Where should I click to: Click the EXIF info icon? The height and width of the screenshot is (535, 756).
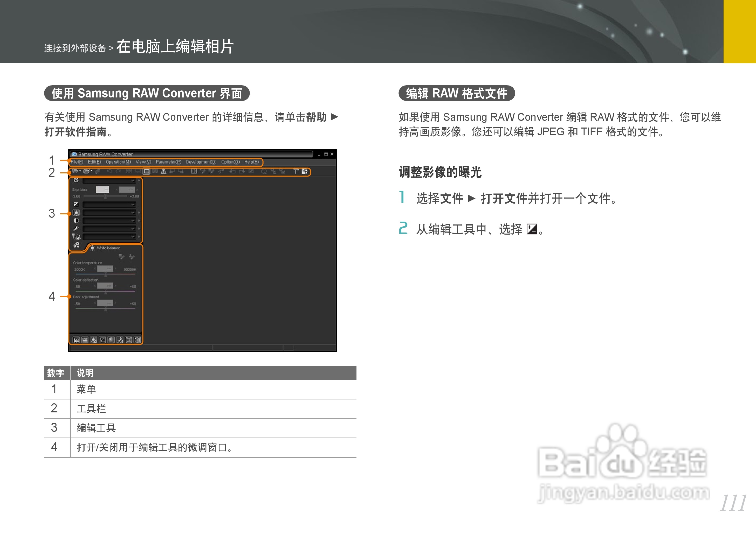point(85,340)
